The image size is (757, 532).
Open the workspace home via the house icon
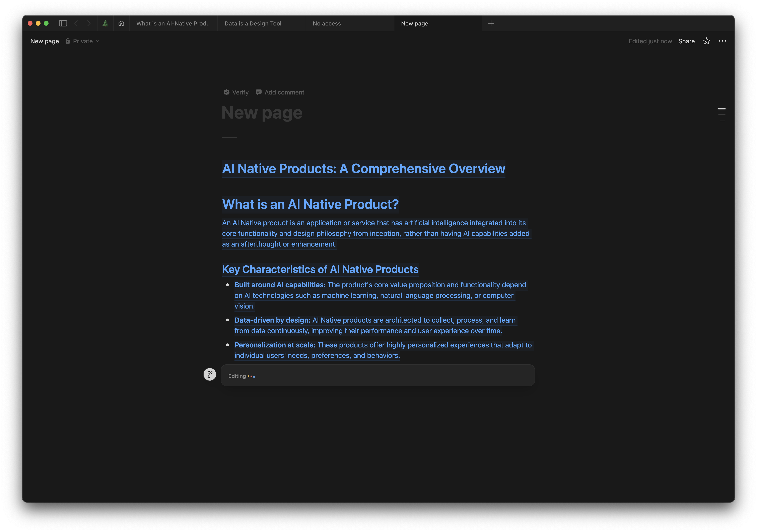click(x=121, y=23)
